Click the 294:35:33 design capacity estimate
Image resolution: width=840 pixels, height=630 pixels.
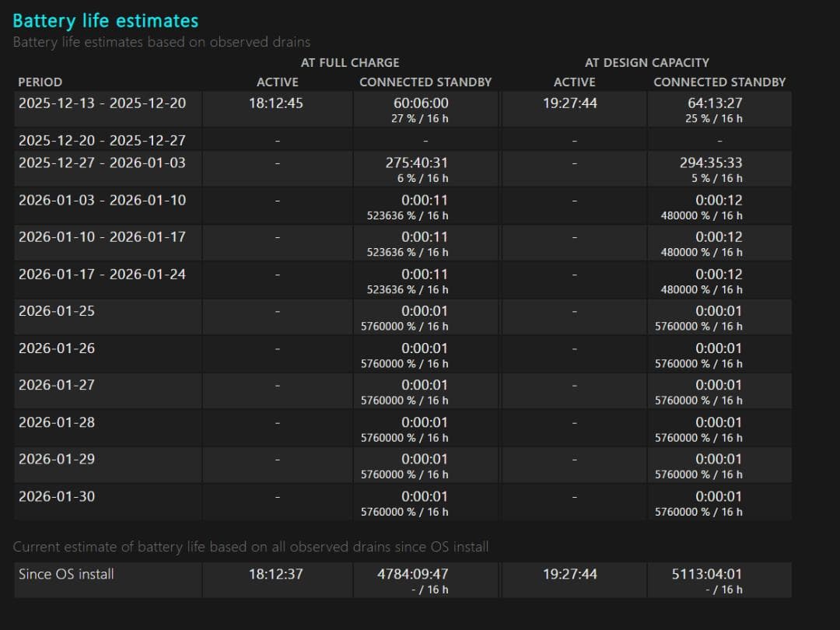[x=719, y=163]
